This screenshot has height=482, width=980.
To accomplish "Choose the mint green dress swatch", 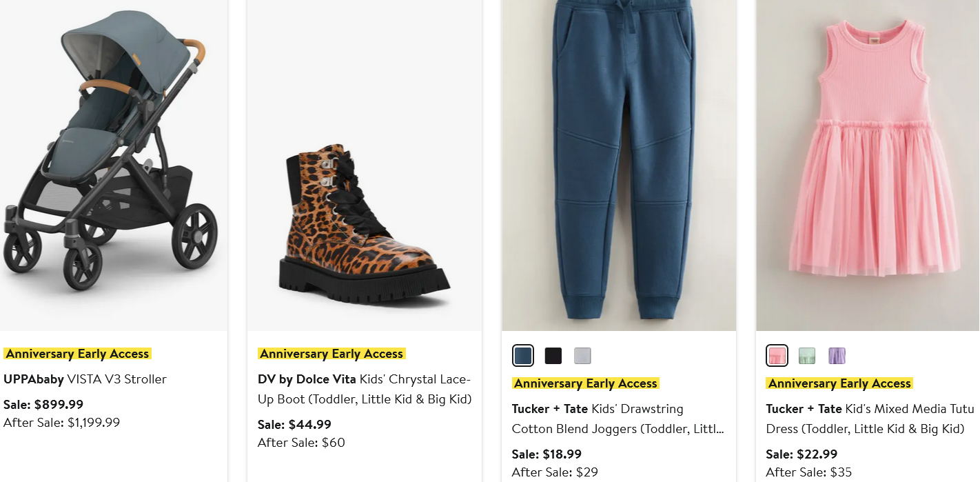I will tap(807, 356).
